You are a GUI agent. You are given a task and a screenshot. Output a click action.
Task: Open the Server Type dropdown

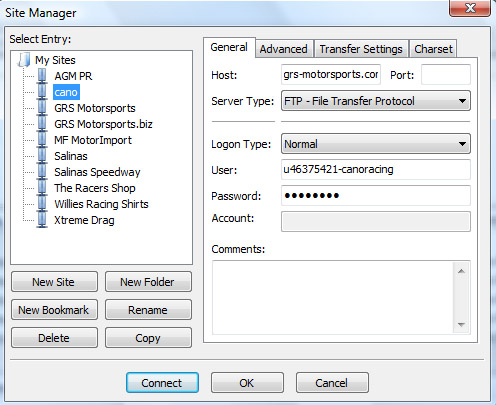376,101
